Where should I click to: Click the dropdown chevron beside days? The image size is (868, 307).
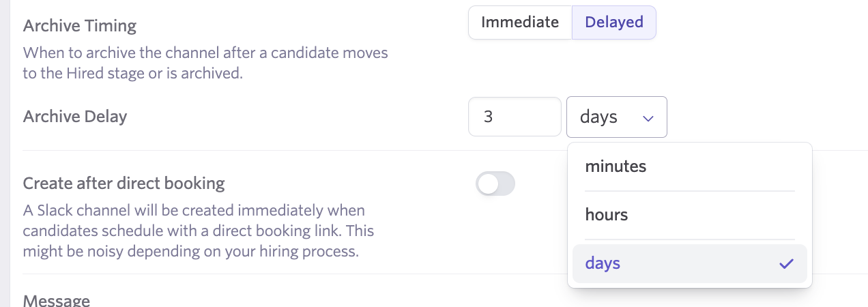point(648,118)
